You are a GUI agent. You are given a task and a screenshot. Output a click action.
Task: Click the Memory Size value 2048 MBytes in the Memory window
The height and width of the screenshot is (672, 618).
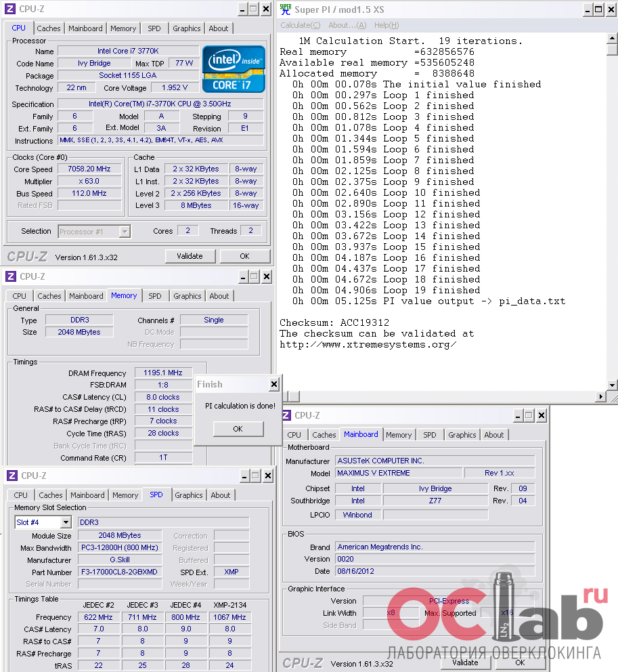tap(79, 332)
